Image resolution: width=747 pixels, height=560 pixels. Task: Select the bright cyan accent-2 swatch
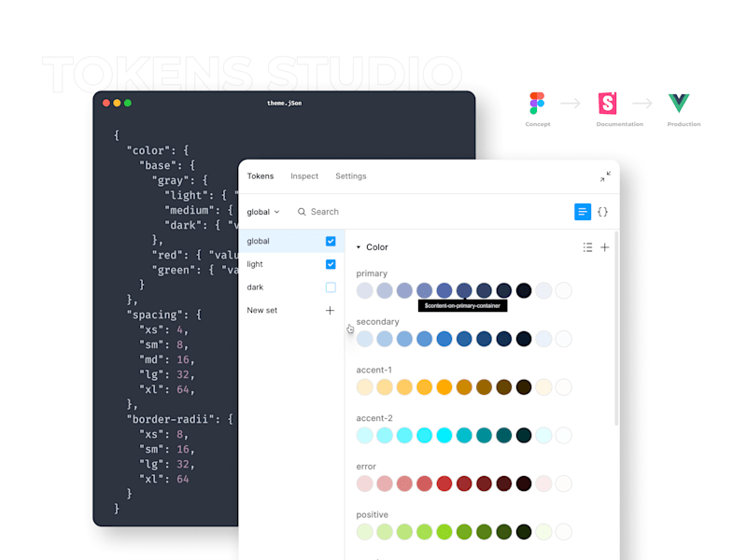[x=444, y=435]
